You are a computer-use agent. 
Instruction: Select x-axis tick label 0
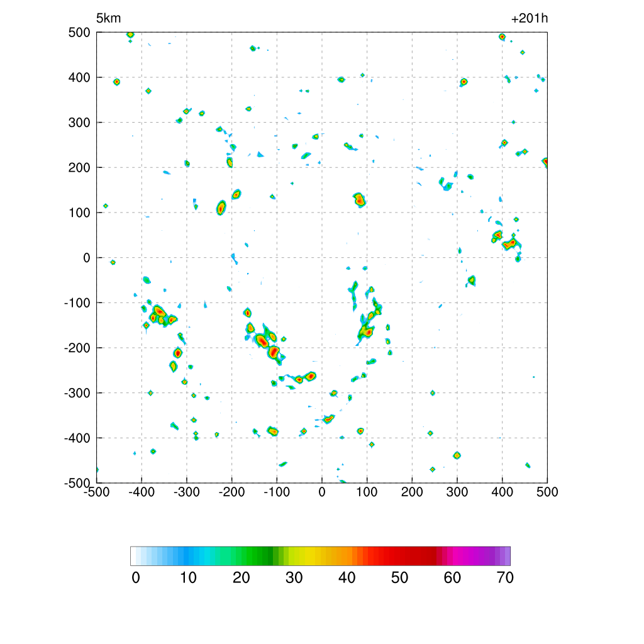(x=322, y=492)
